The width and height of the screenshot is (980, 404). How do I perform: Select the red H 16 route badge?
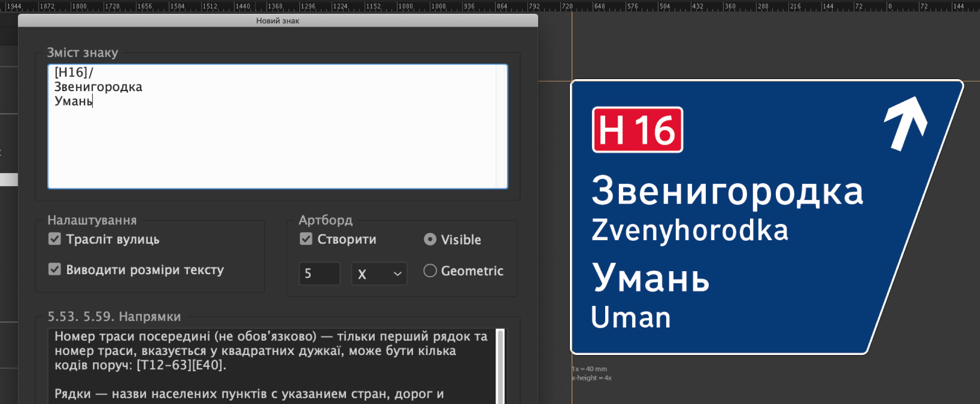point(637,130)
